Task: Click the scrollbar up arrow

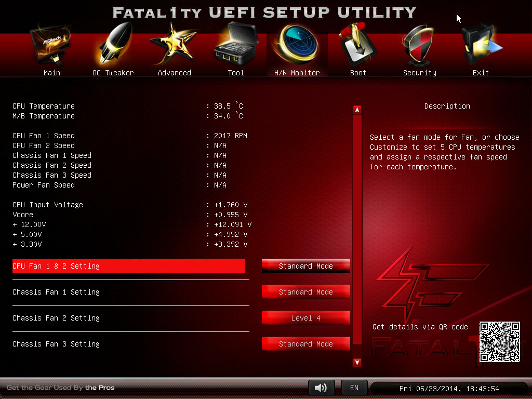Action: pyautogui.click(x=357, y=110)
